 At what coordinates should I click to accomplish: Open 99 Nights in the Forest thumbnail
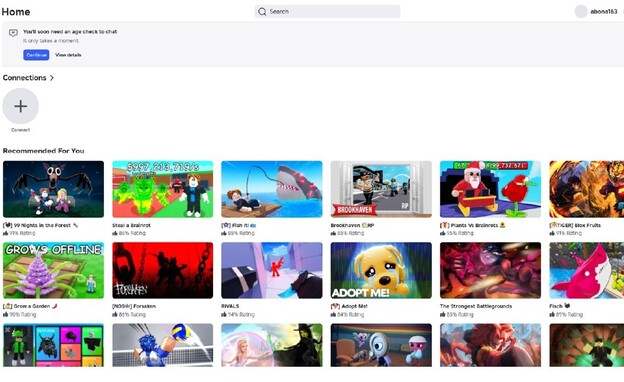click(53, 189)
